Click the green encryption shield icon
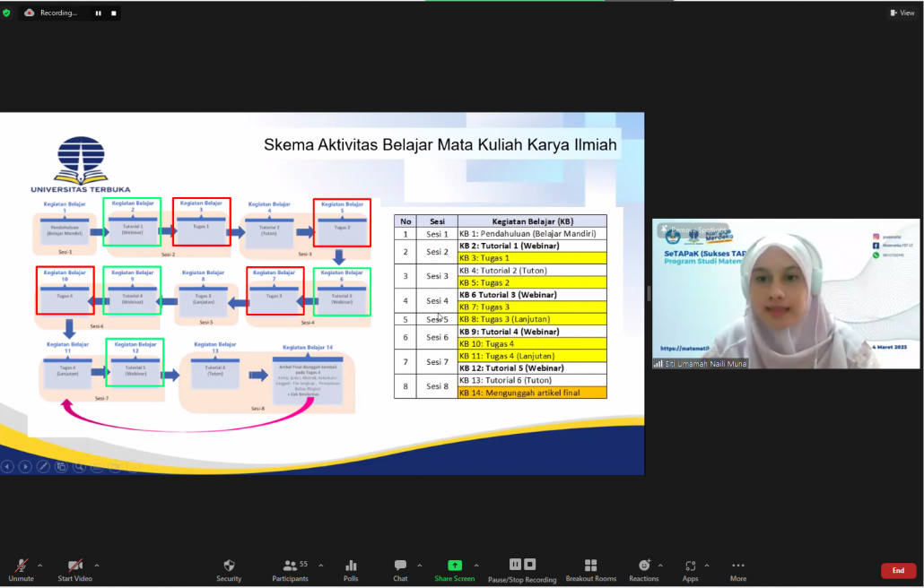The width and height of the screenshot is (924, 588). point(6,13)
